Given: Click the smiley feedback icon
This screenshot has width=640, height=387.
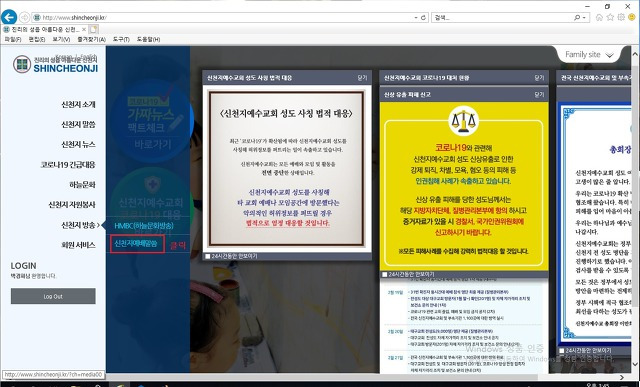Looking at the screenshot, I should (632, 17).
